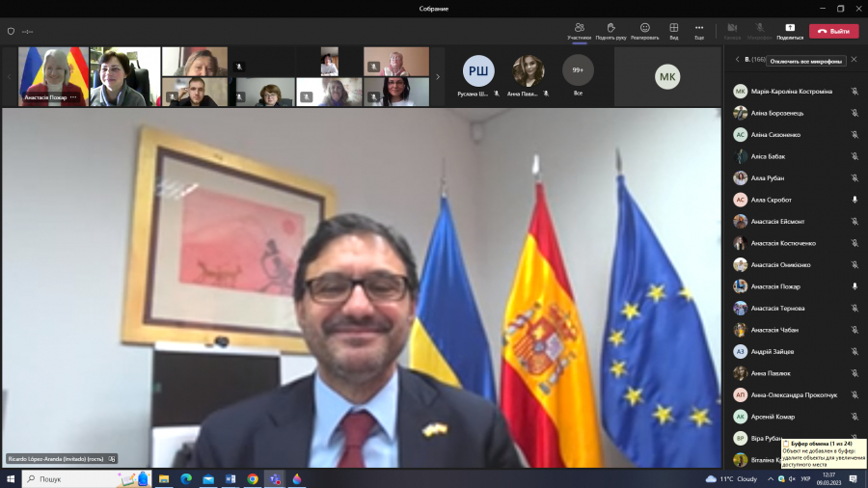Select Анастасія Костюченко in participants list
The height and width of the screenshot is (488, 868).
click(796, 243)
